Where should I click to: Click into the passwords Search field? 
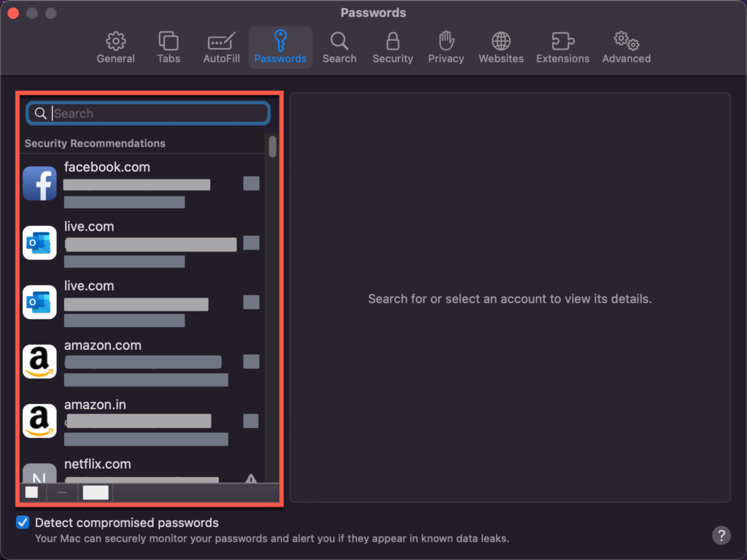pos(148,113)
